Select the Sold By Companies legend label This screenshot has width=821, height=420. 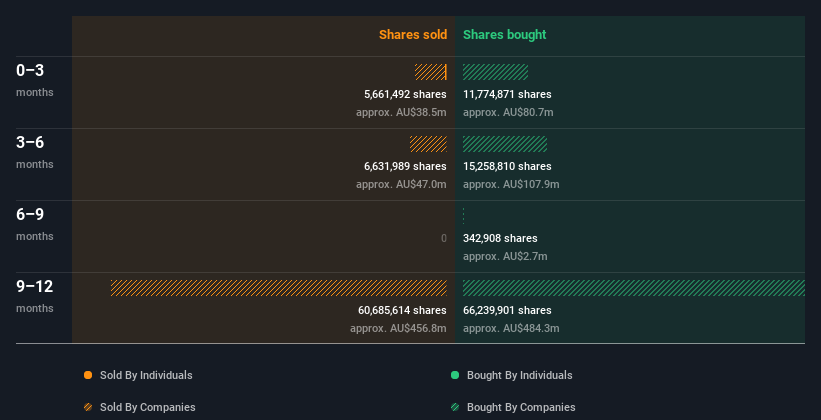(148, 407)
